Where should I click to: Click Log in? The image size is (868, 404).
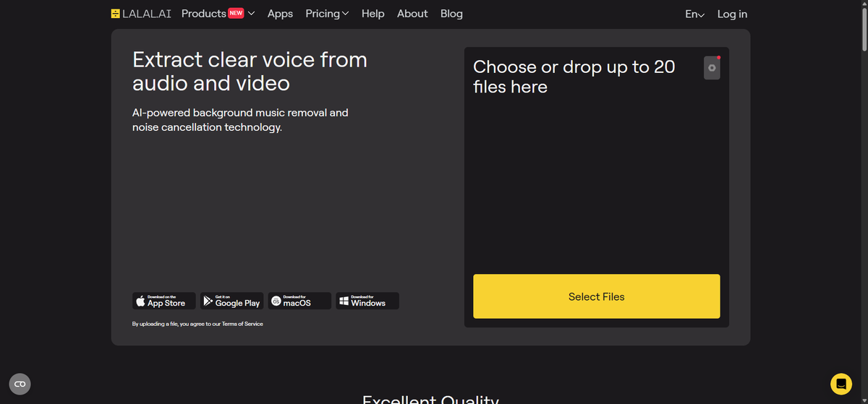(x=732, y=14)
